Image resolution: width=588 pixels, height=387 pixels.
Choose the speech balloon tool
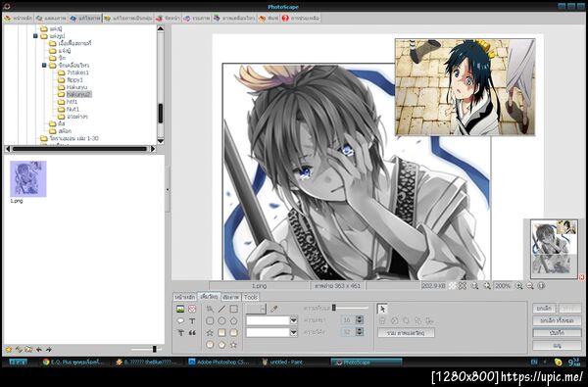[180, 321]
